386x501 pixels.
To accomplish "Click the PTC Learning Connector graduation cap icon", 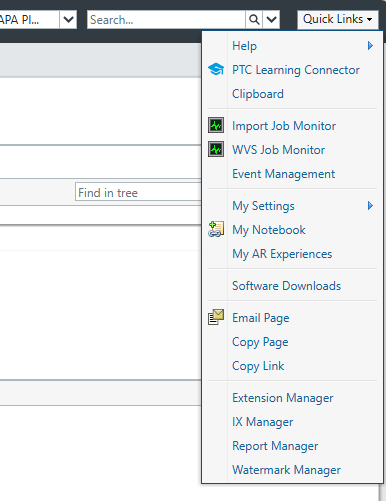I will [216, 69].
